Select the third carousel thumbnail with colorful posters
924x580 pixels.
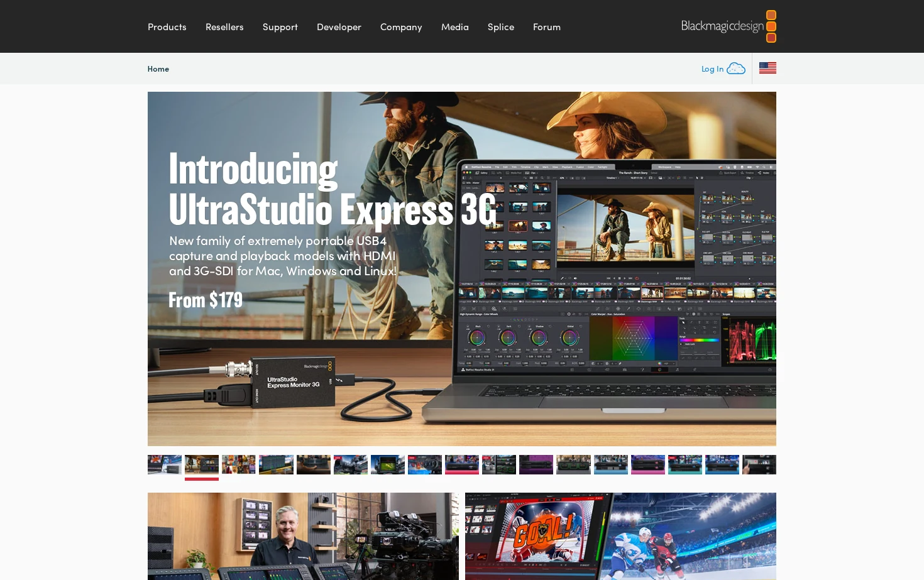point(239,464)
